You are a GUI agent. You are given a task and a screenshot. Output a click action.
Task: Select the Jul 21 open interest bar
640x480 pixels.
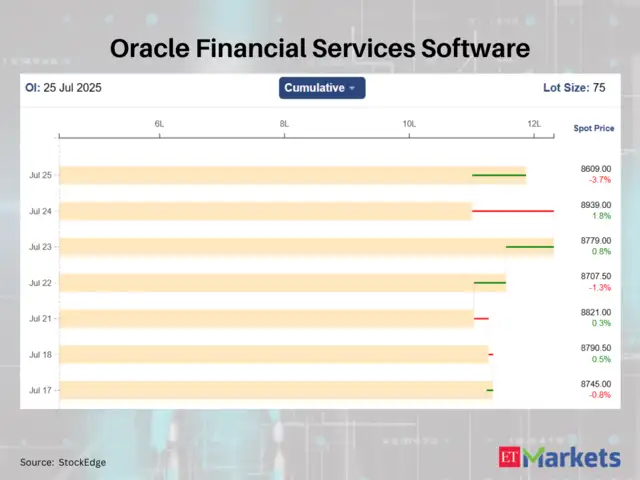[265, 319]
